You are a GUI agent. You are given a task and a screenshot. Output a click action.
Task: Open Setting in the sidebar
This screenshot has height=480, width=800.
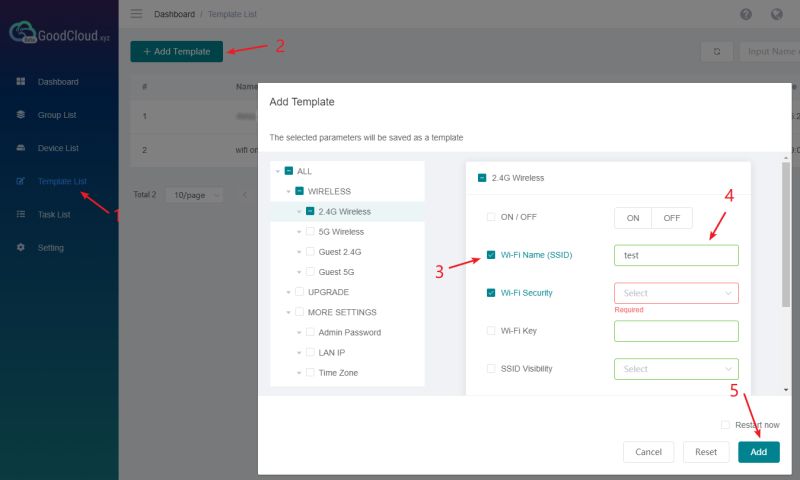51,247
